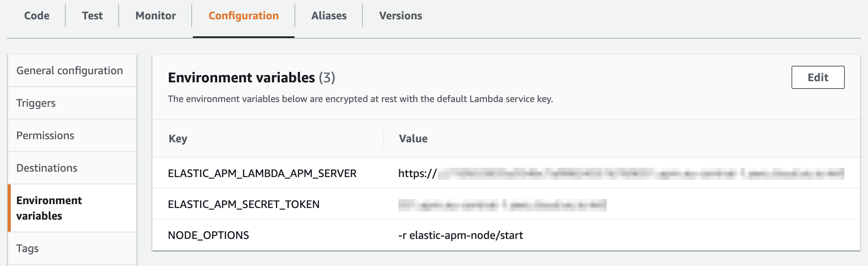
Task: Open General configuration settings
Action: tap(70, 70)
